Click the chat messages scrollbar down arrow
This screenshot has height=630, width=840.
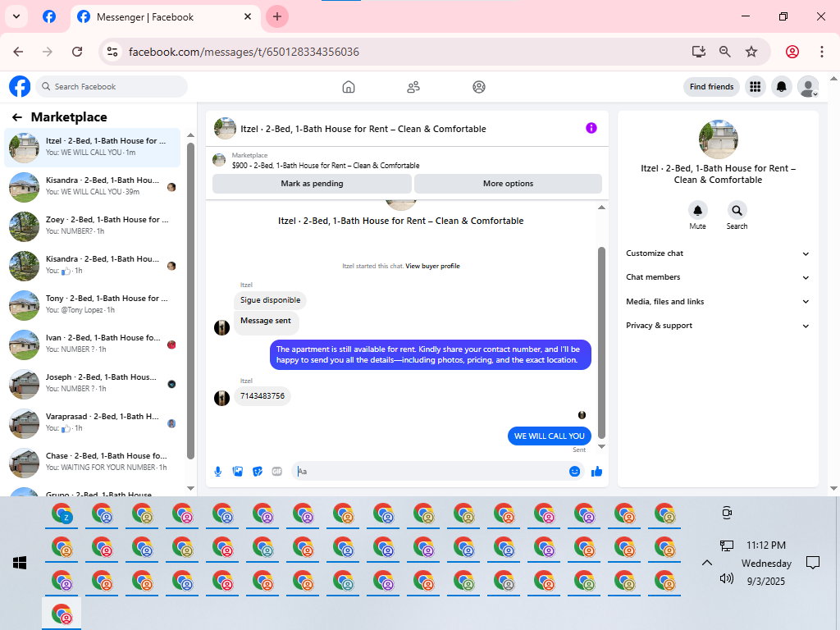click(601, 446)
